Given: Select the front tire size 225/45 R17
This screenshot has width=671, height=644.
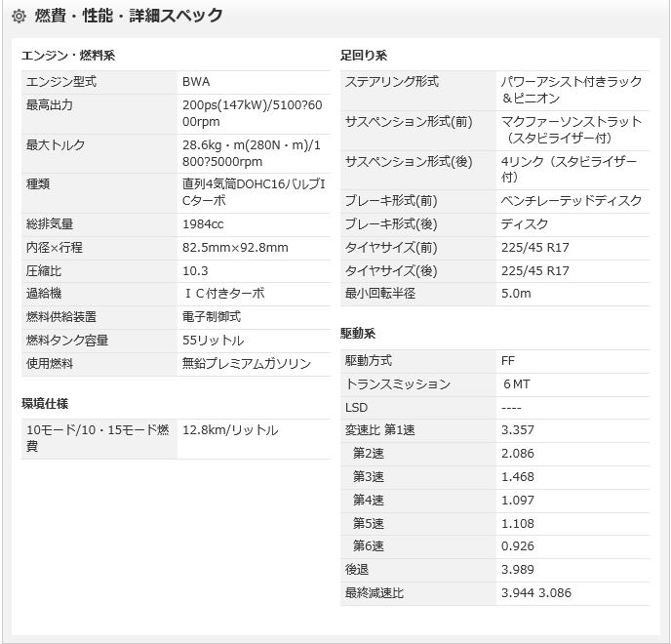Looking at the screenshot, I should (534, 248).
